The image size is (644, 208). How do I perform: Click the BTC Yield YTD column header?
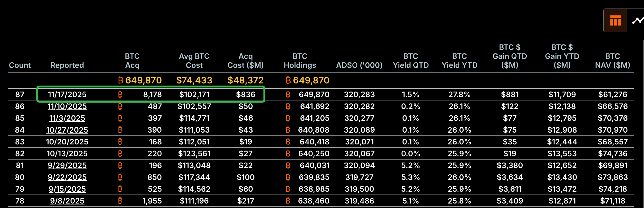[459, 61]
